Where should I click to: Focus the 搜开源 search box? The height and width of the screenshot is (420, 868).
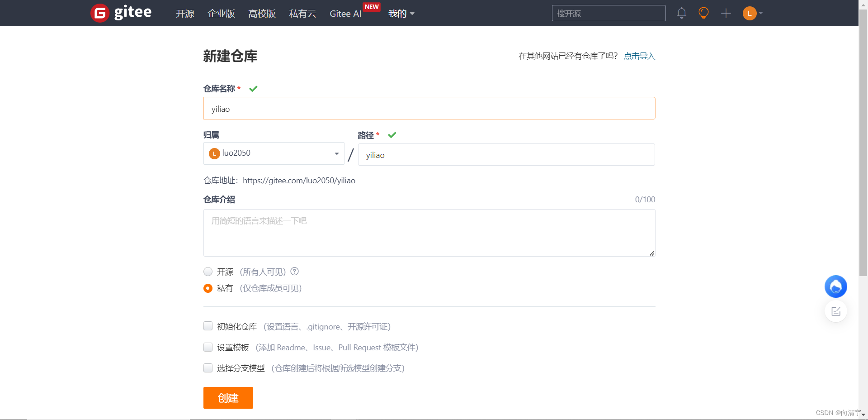pyautogui.click(x=609, y=13)
